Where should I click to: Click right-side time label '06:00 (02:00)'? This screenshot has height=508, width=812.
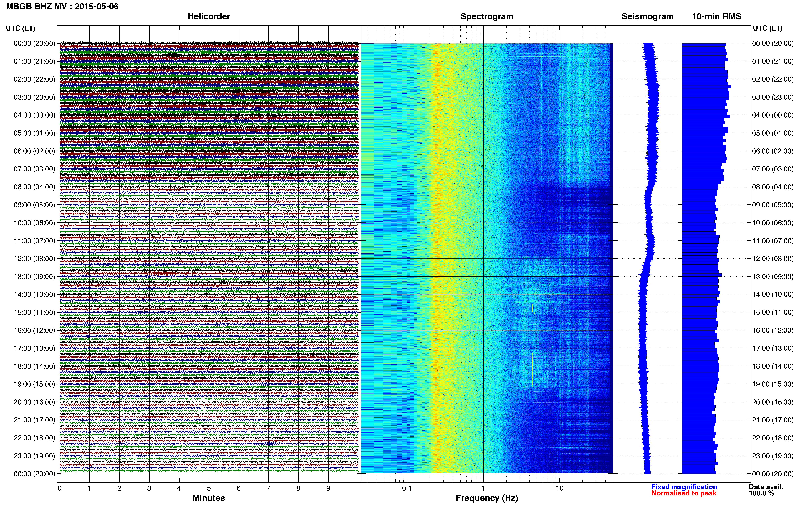[773, 151]
